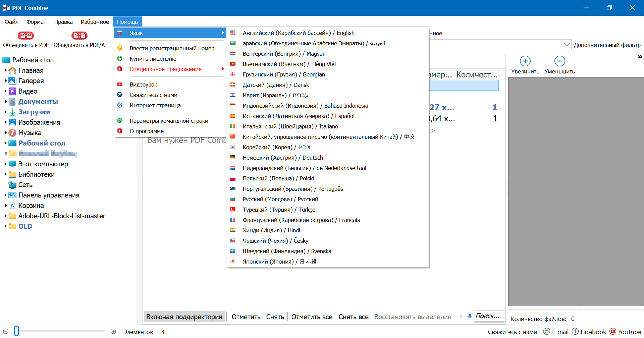Click the Загрузки download arrow icon
The height and width of the screenshot is (338, 644).
12,112
